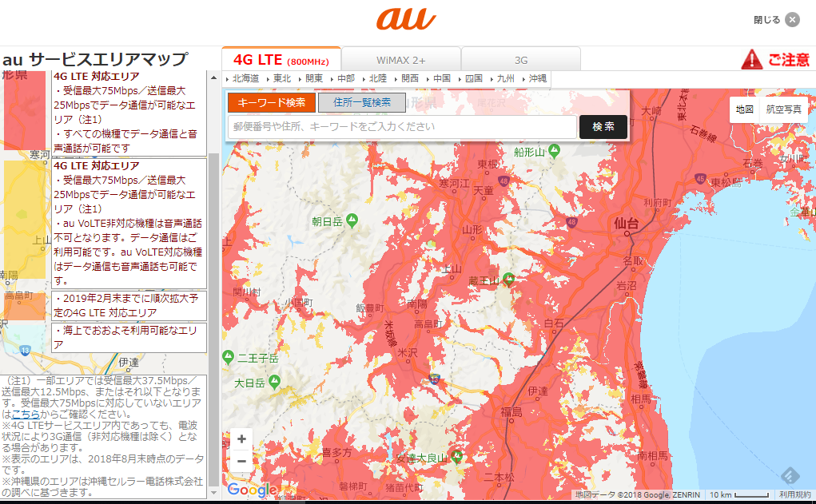Jump to the 北陸 region
The height and width of the screenshot is (504, 816).
point(378,78)
